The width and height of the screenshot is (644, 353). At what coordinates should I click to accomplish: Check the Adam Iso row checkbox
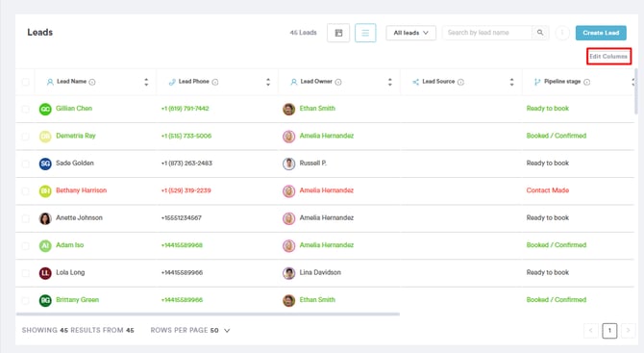(25, 245)
